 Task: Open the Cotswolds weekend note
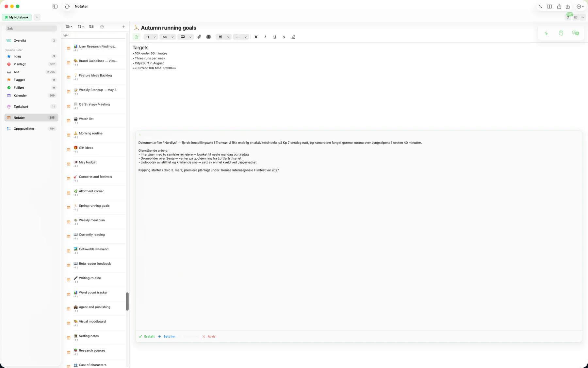tap(95, 251)
